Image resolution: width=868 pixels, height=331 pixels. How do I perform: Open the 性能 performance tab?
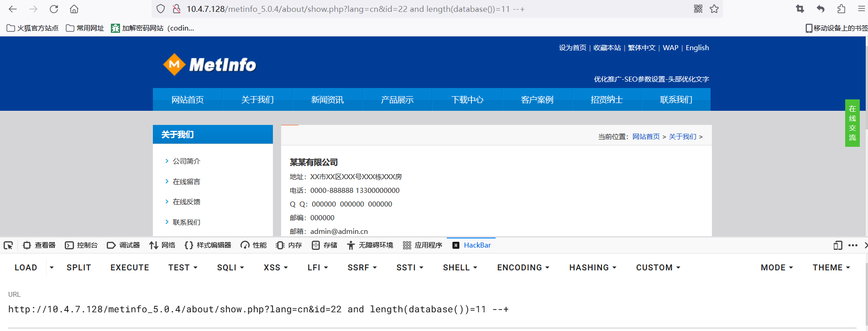(254, 245)
